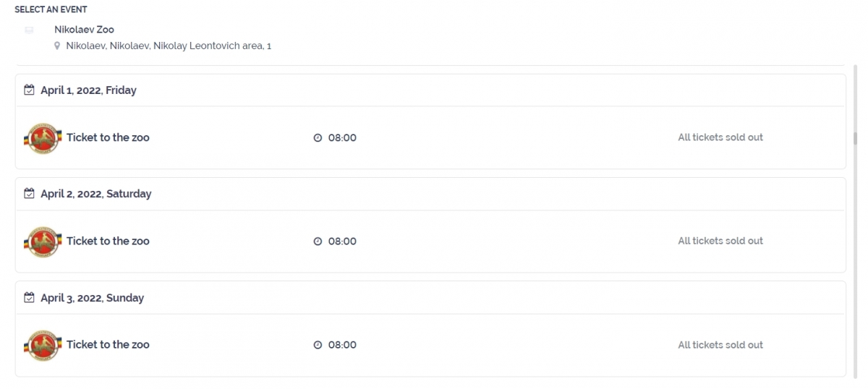Click the zoo emblem logo under Saturday

pos(43,241)
